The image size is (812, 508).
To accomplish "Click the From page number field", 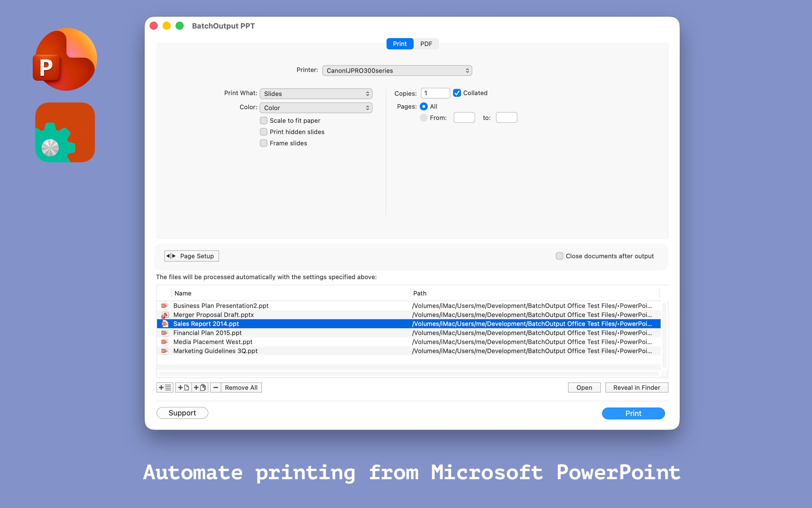I will click(464, 118).
